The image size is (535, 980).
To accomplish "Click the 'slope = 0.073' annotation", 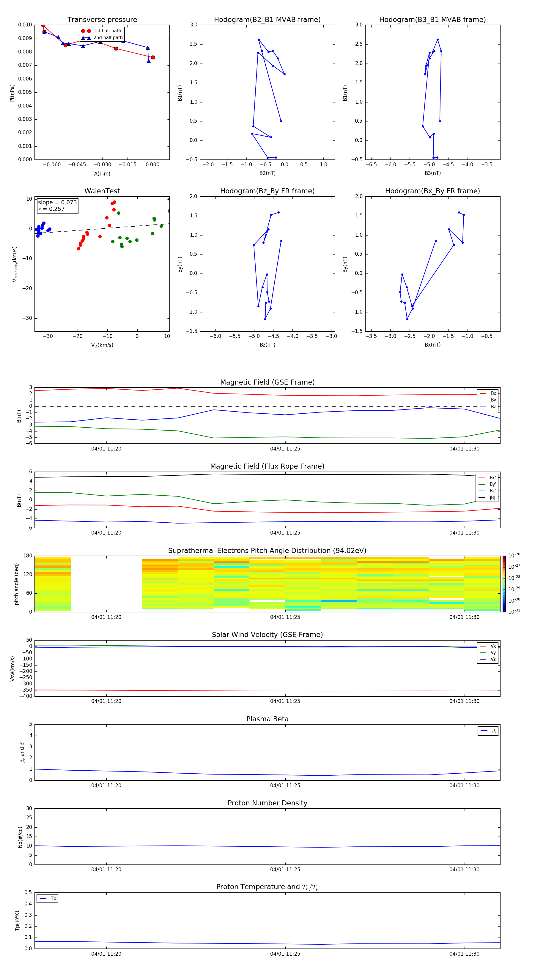I will pyautogui.click(x=57, y=203).
